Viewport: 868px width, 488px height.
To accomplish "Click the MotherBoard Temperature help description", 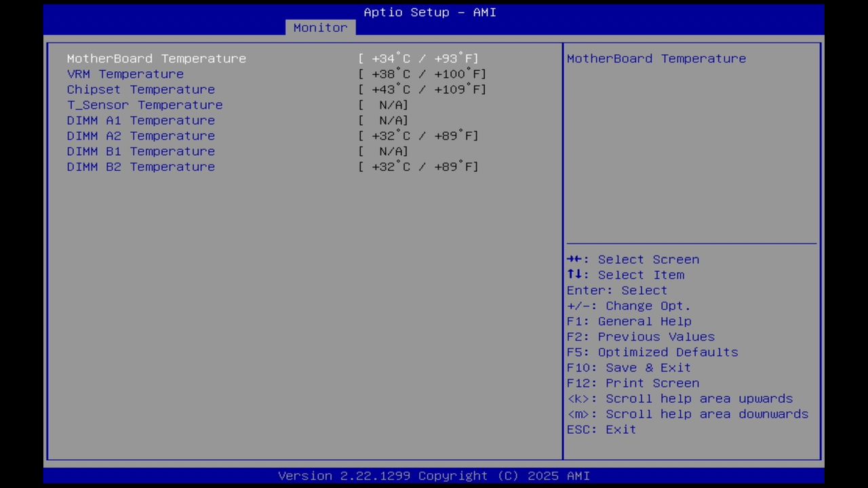I will pos(656,58).
